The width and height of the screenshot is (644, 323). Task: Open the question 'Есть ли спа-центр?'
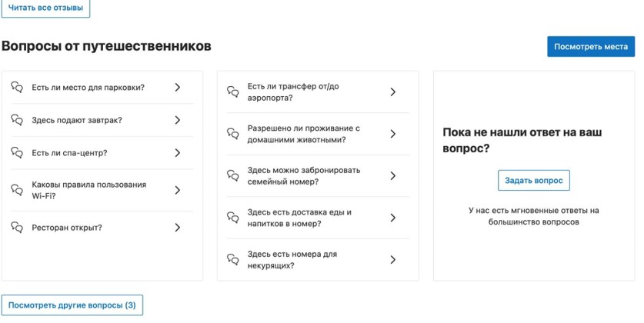69,153
